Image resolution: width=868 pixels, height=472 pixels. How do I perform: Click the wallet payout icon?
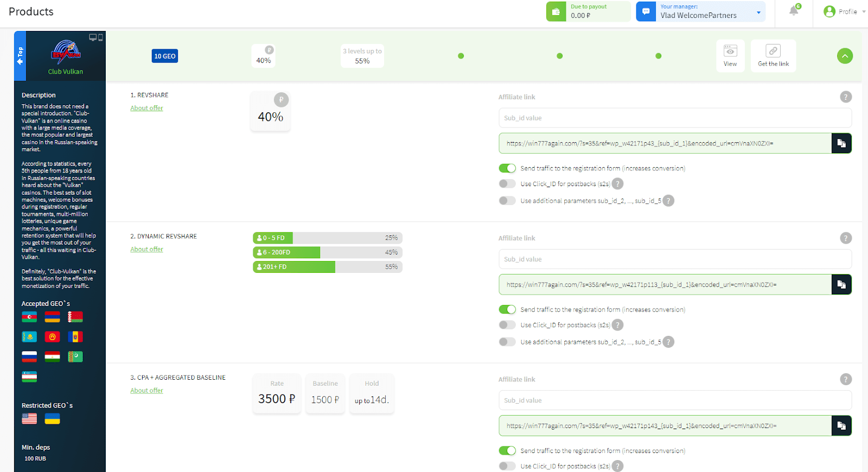tap(556, 11)
